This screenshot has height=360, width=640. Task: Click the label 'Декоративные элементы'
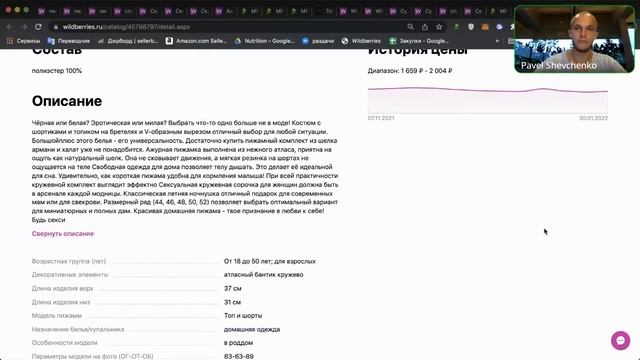pos(70,275)
